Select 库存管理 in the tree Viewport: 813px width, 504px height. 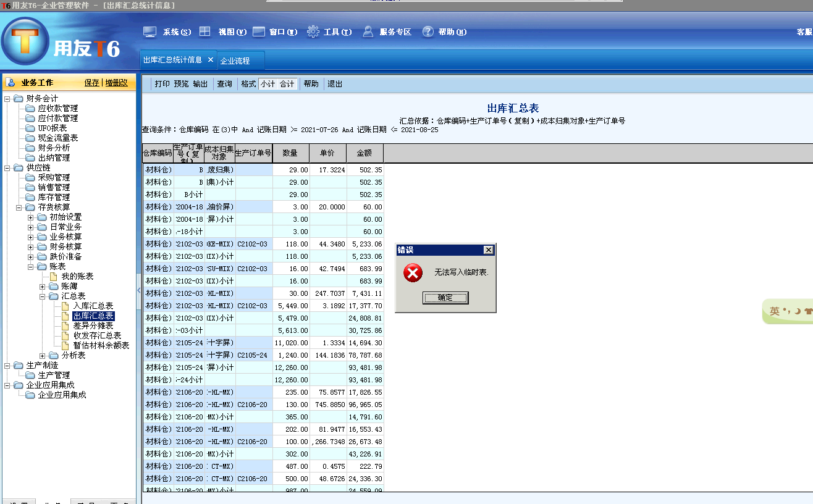click(54, 197)
